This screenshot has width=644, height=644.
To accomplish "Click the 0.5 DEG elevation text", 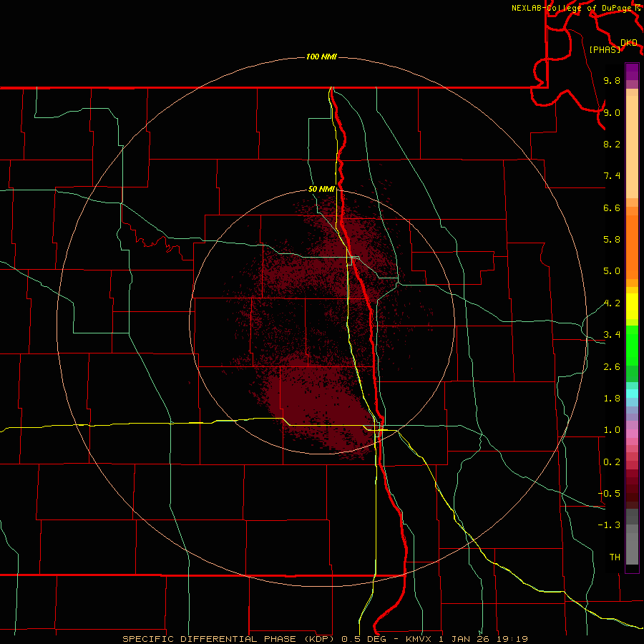I will click(x=366, y=639).
